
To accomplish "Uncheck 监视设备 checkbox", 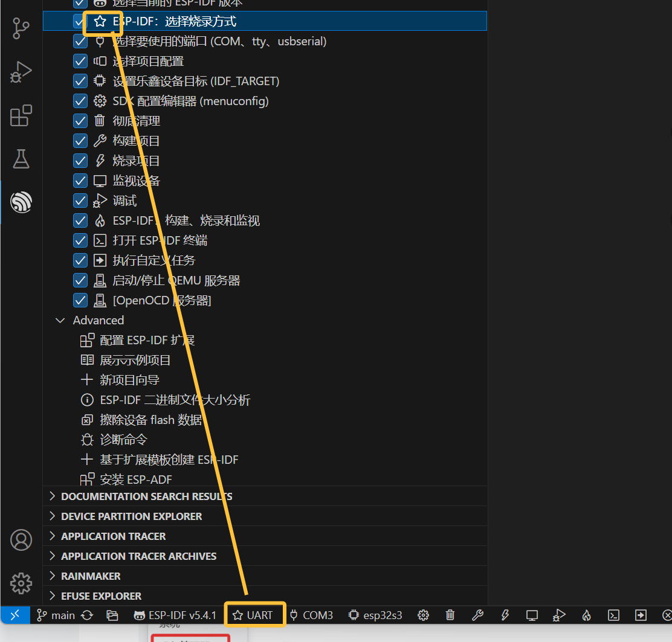I will point(80,181).
